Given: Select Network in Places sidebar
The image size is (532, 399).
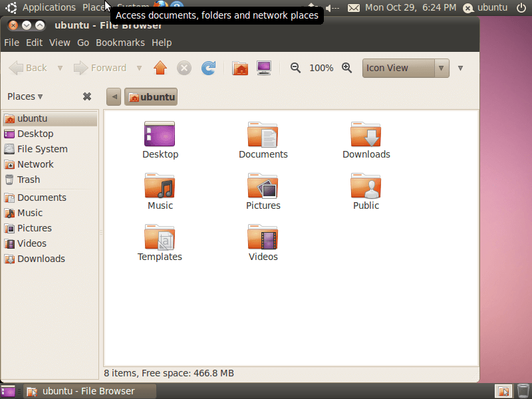Looking at the screenshot, I should pyautogui.click(x=50, y=164).
